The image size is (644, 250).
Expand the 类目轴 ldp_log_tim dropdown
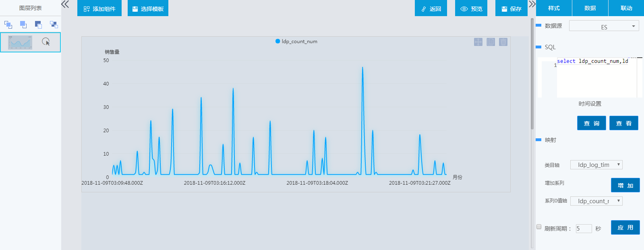(596, 165)
